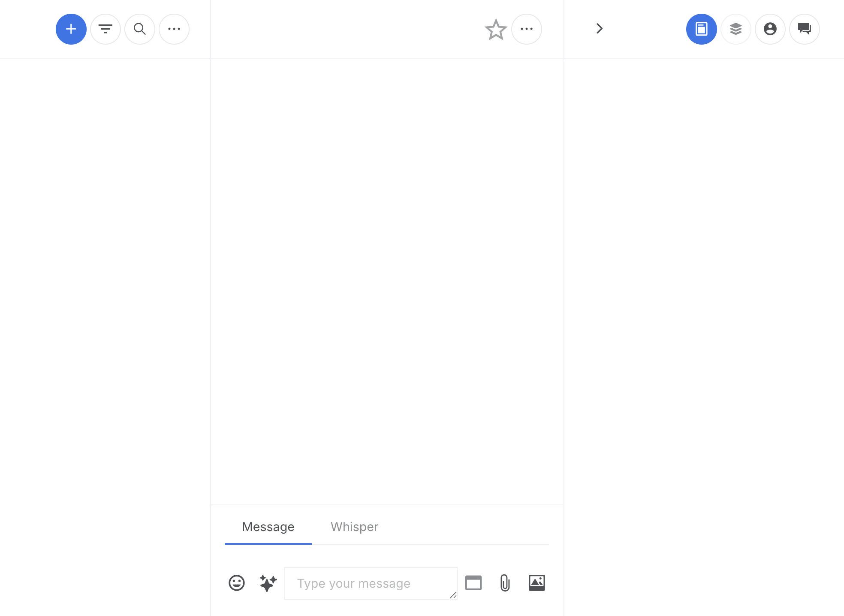This screenshot has height=616, width=844.
Task: Open the emoji picker
Action: tap(236, 583)
